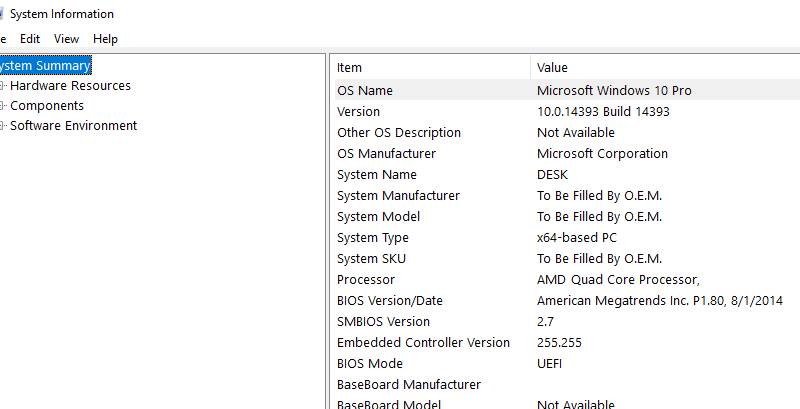Image resolution: width=800 pixels, height=409 pixels.
Task: Select the Version row
Action: coord(567,111)
